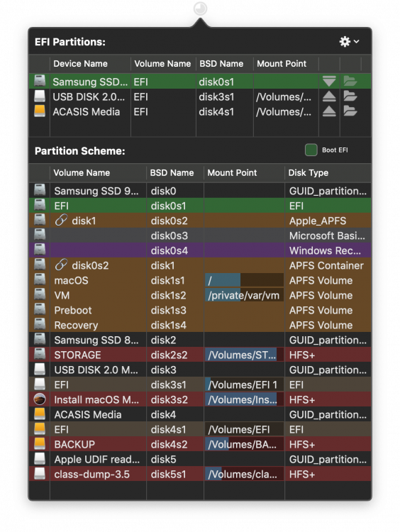Sort by Disk Type column header

328,172
